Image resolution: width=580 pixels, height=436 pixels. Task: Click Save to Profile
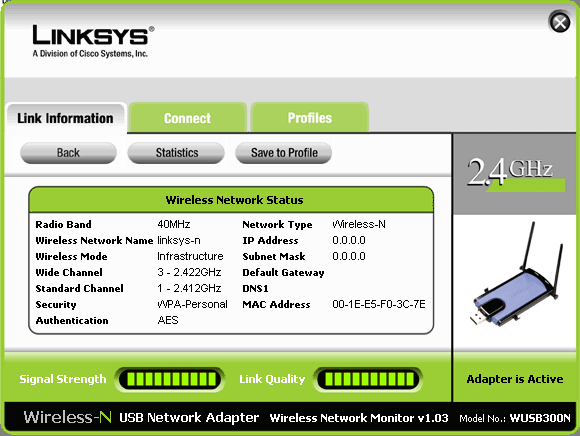tap(284, 153)
